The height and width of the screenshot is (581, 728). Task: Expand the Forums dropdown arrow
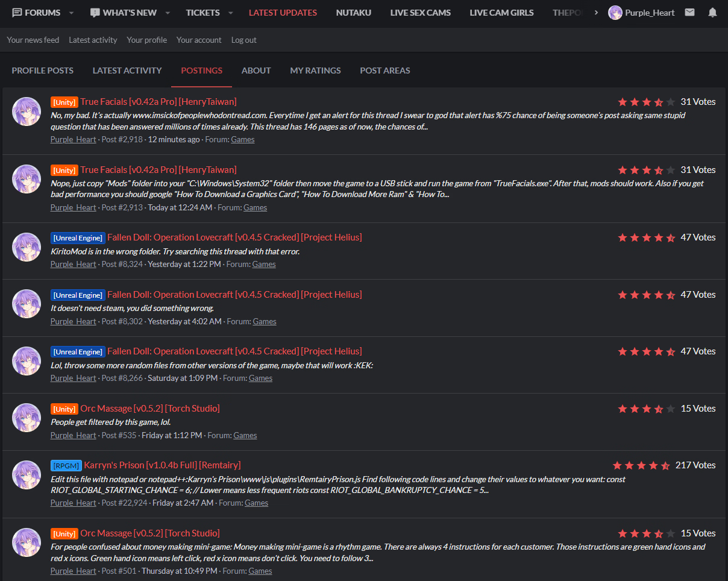pos(71,13)
